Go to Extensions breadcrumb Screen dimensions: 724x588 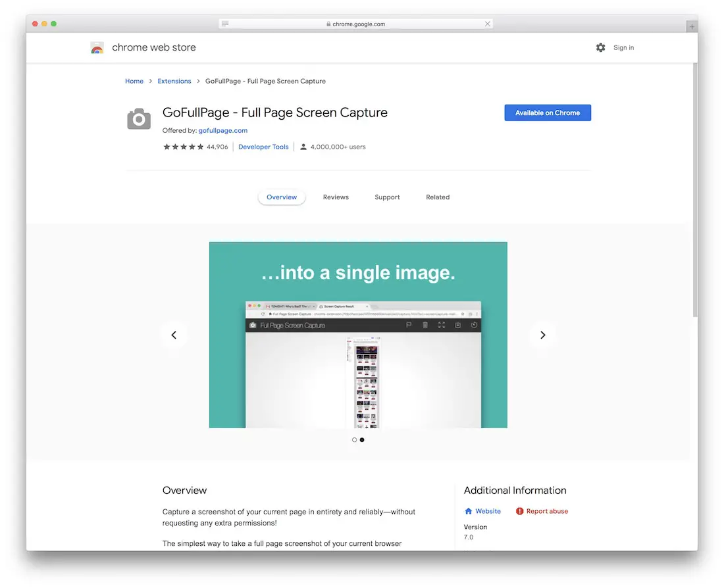pos(174,81)
